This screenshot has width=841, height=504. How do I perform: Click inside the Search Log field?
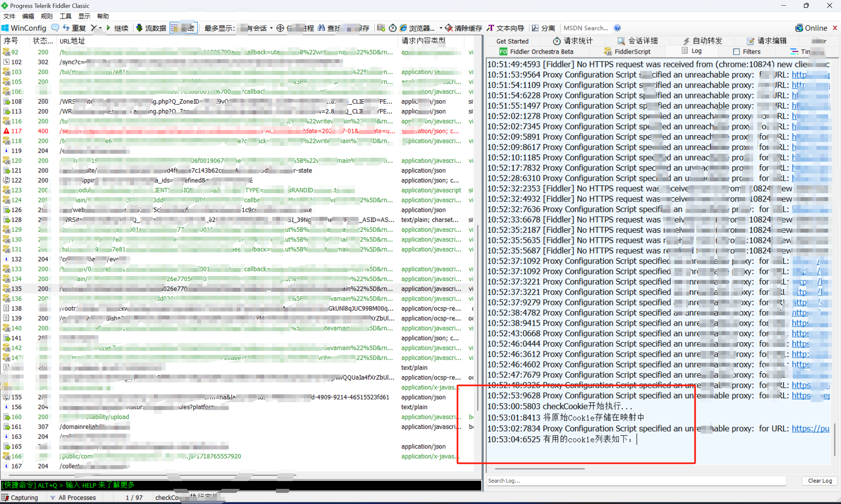pyautogui.click(x=636, y=481)
